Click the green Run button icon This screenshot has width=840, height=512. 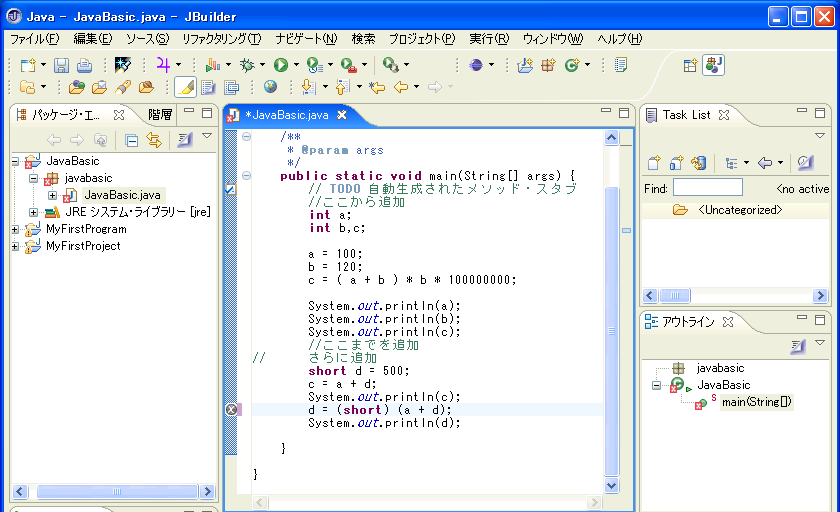[x=281, y=65]
